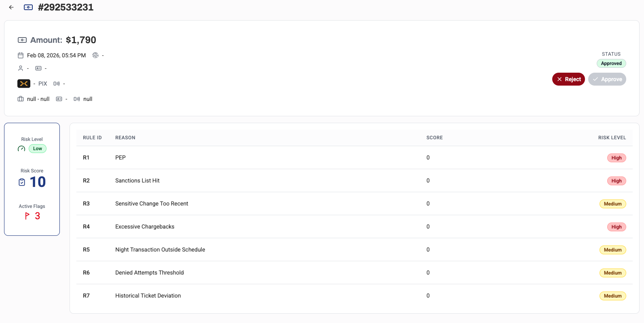Image resolution: width=644 pixels, height=323 pixels.
Task: Click the banknote icon beside transaction #292533231
Action: point(28,7)
